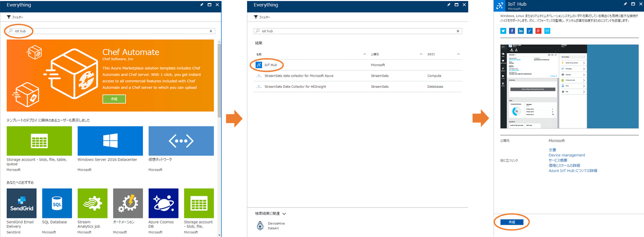The image size is (644, 237).
Task: Click the Chef Automate banner title
Action: pyautogui.click(x=131, y=52)
